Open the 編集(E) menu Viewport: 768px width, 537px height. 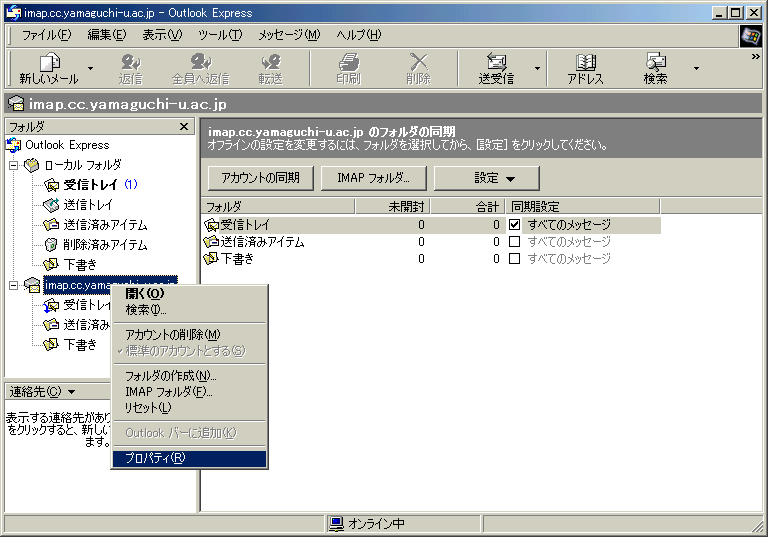tap(106, 35)
